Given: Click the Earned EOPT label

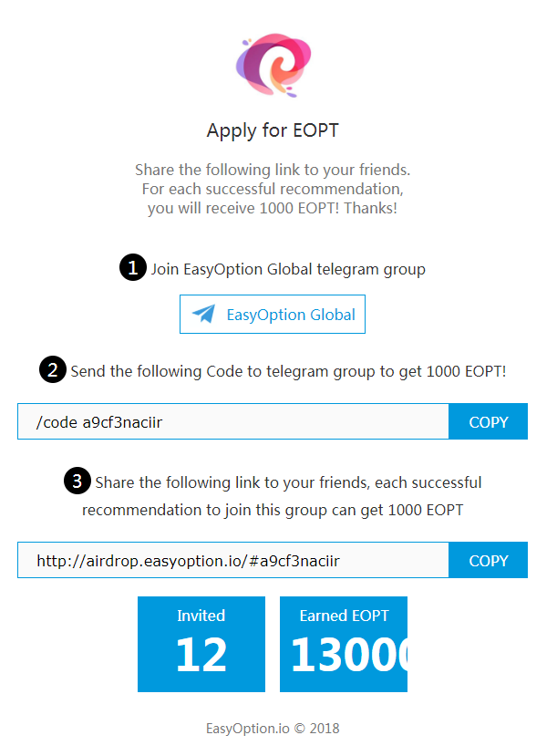Looking at the screenshot, I should pyautogui.click(x=344, y=616).
